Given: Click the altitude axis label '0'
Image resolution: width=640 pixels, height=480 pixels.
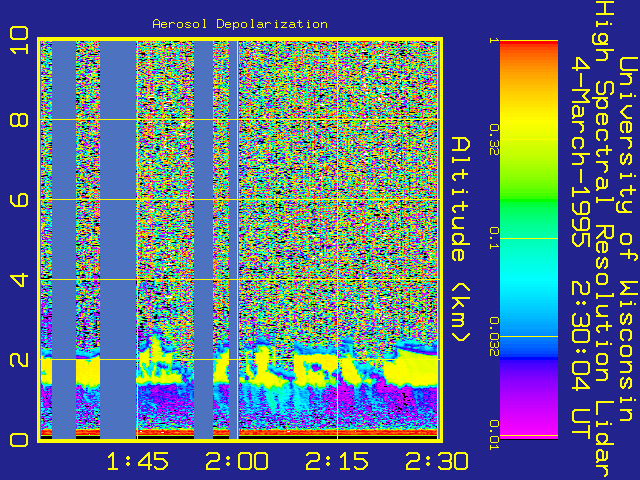Looking at the screenshot, I should [19, 440].
